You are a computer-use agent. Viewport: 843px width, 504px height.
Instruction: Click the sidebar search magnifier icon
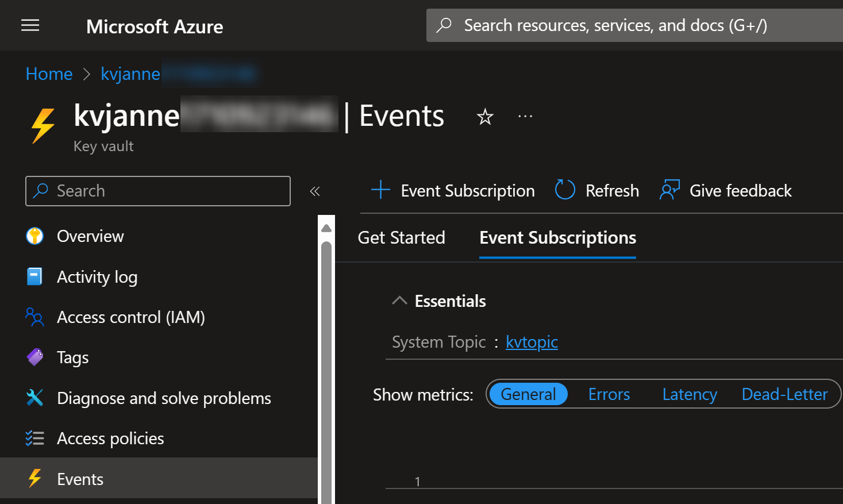tap(40, 191)
